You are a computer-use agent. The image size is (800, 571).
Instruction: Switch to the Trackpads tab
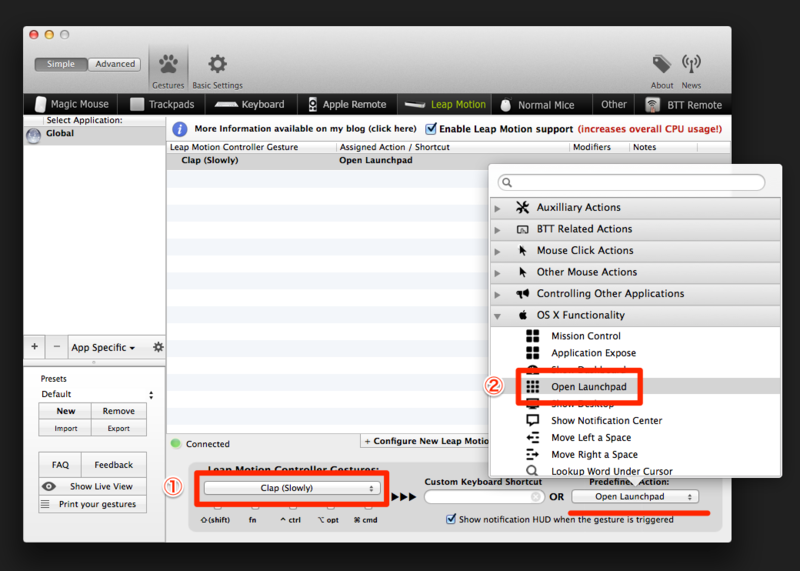162,104
